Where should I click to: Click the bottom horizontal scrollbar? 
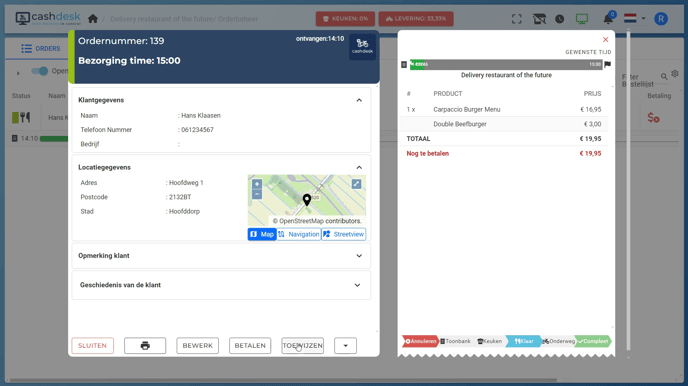pyautogui.click(x=283, y=380)
